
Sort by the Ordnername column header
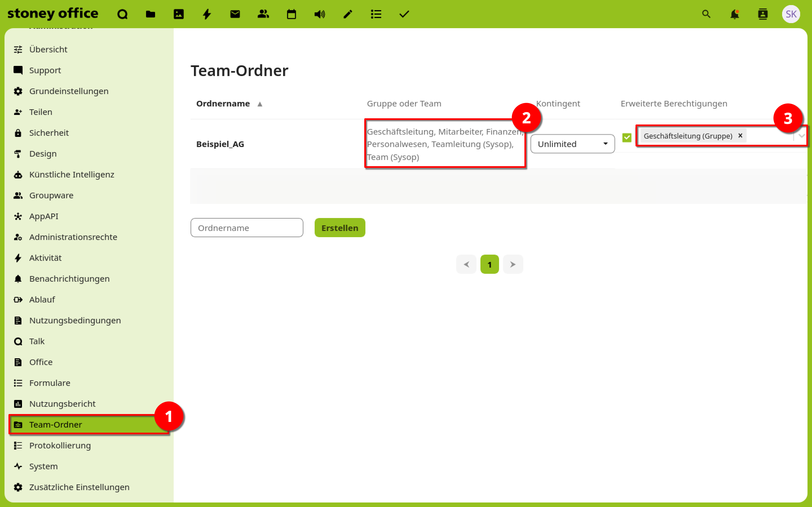(223, 104)
